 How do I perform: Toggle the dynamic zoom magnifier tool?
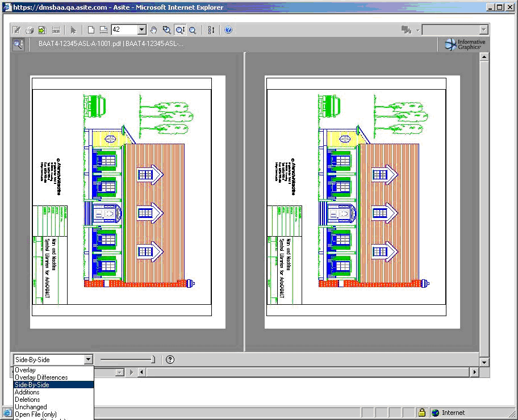coord(181,30)
